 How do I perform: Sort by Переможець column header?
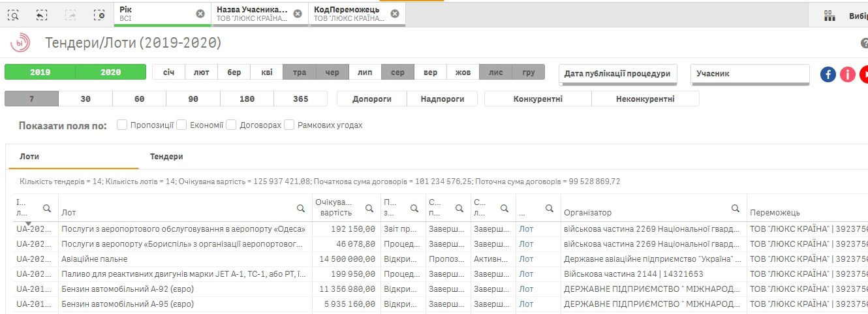tap(775, 212)
